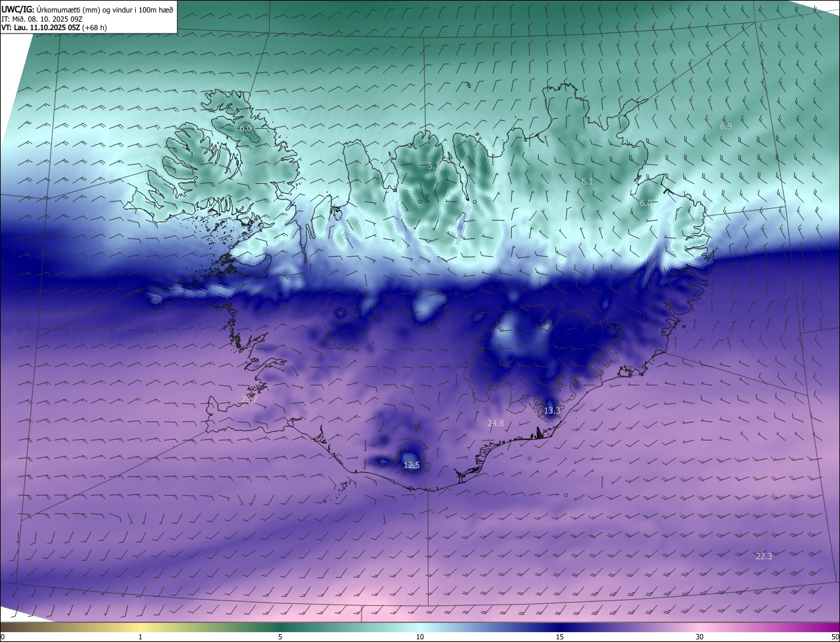Click the legend tick label '1'
Viewport: 840px width, 642px height.
coord(140,637)
